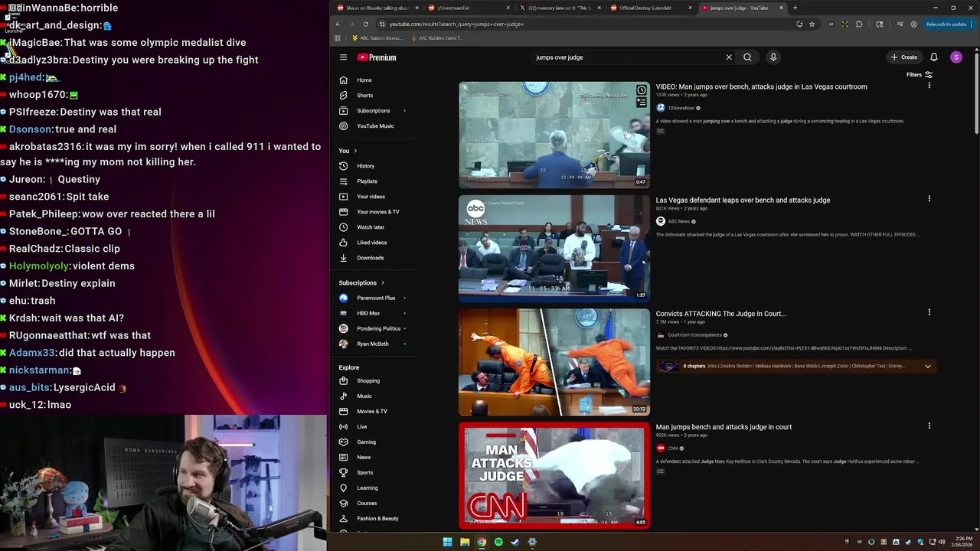This screenshot has width=980, height=551.
Task: Open more options for CNN video
Action: [x=929, y=425]
